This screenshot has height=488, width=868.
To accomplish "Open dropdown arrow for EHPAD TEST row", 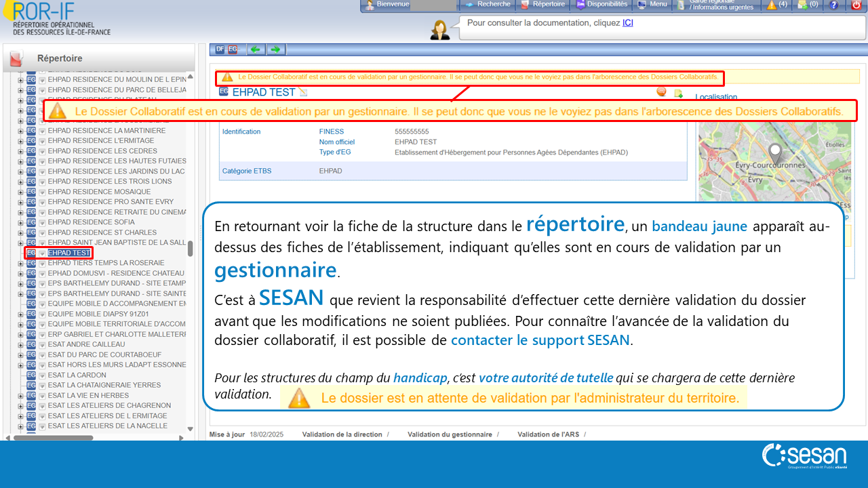I will (42, 253).
